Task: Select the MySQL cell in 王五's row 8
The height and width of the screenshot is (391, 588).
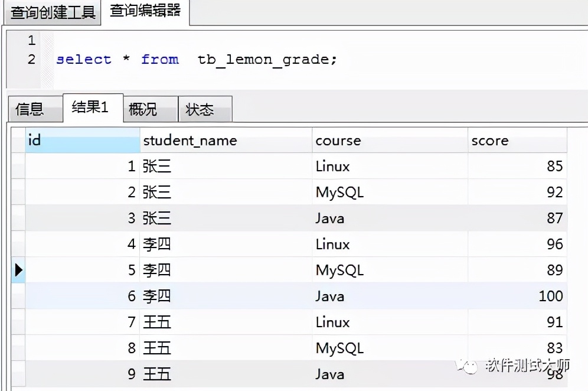Action: click(x=390, y=348)
